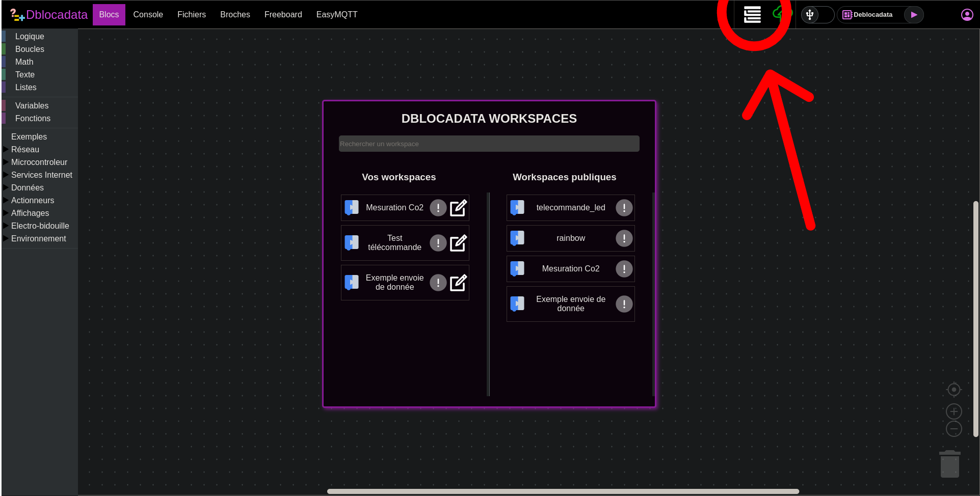The width and height of the screenshot is (980, 496).
Task: Select the Deblocadata board selector
Action: click(x=872, y=15)
